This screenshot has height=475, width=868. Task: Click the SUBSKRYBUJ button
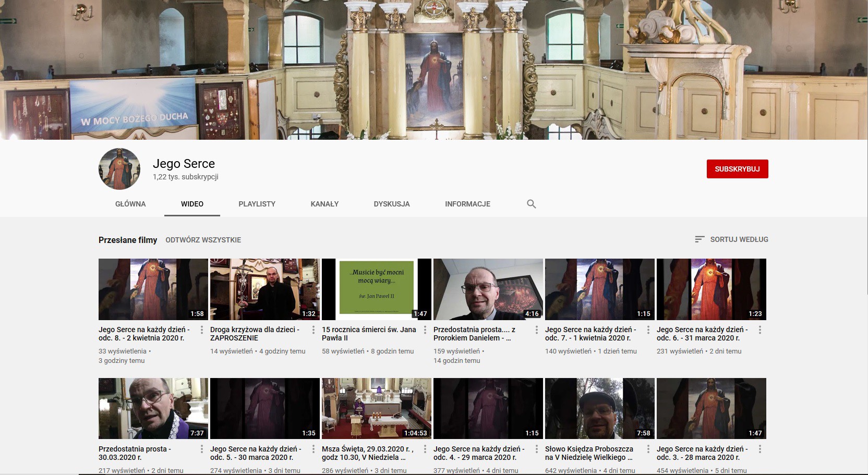pos(737,169)
